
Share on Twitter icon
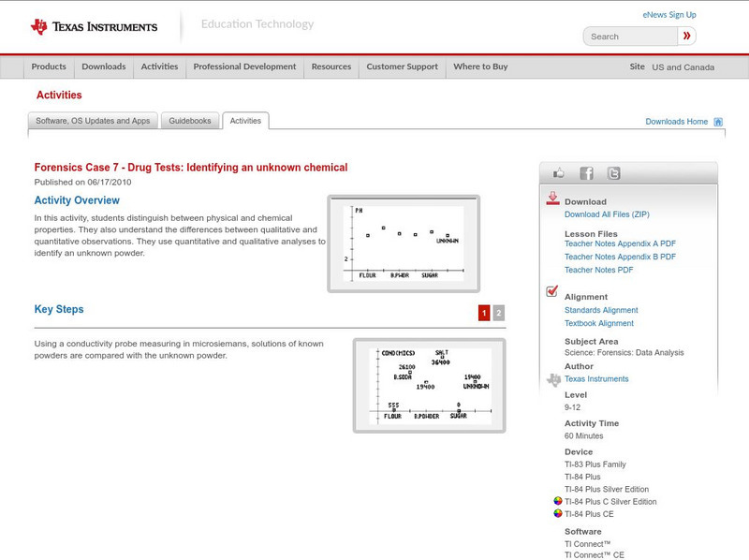pyautogui.click(x=614, y=173)
